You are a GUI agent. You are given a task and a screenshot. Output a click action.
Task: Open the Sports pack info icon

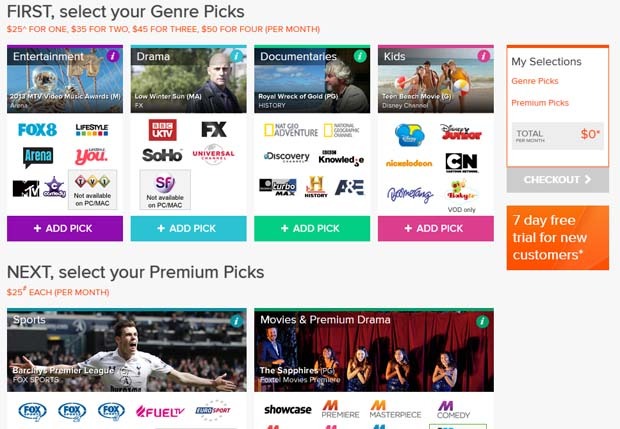pos(236,321)
